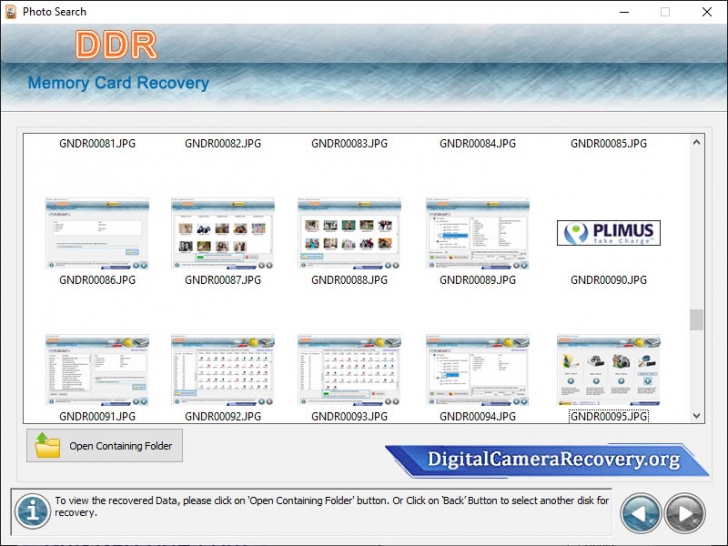Click the folder icon on Open Containing Folder
This screenshot has width=728, height=546.
pyautogui.click(x=47, y=445)
